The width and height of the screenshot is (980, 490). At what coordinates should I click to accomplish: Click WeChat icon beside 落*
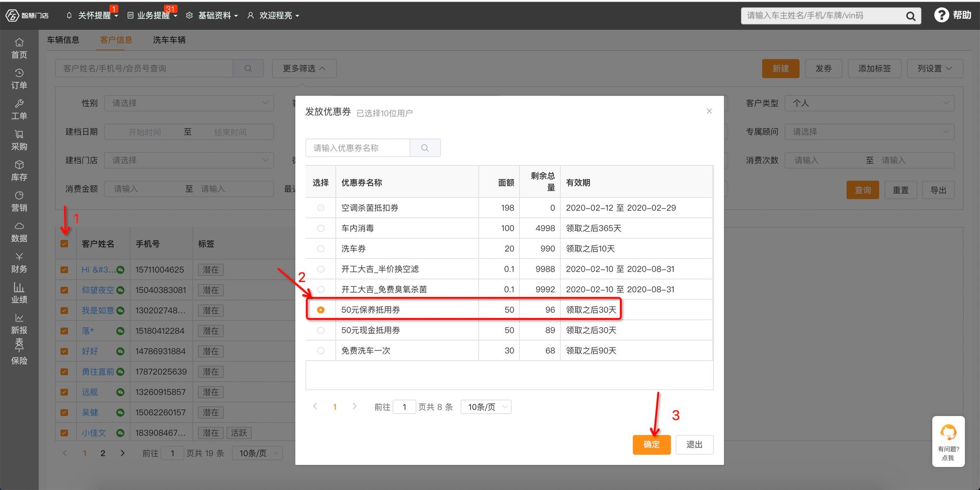click(121, 331)
